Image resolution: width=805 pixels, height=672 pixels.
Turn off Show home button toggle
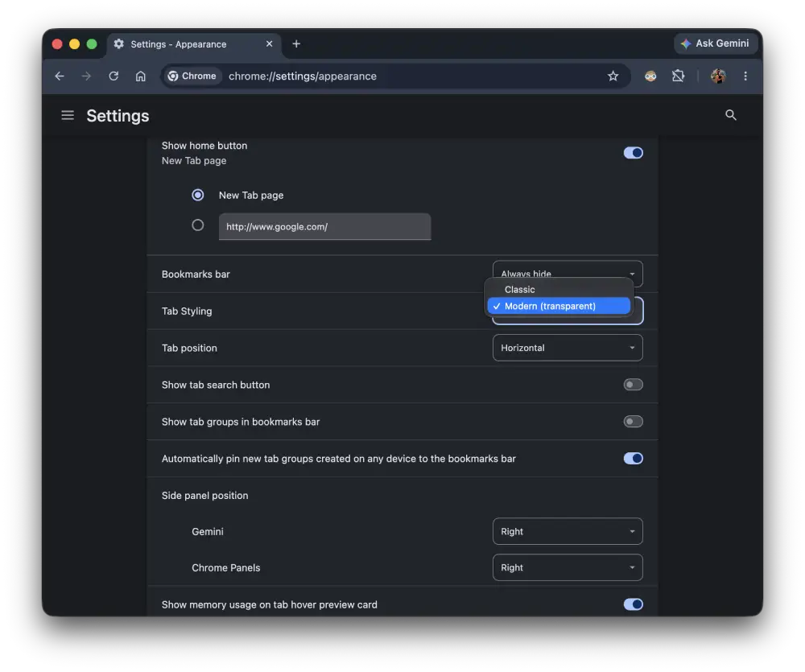[x=633, y=153]
